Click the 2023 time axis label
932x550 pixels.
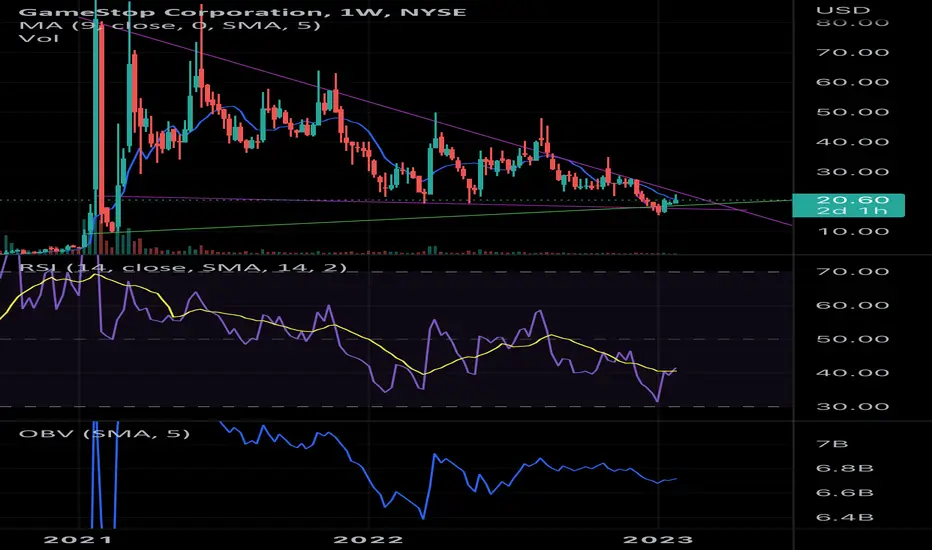click(657, 540)
